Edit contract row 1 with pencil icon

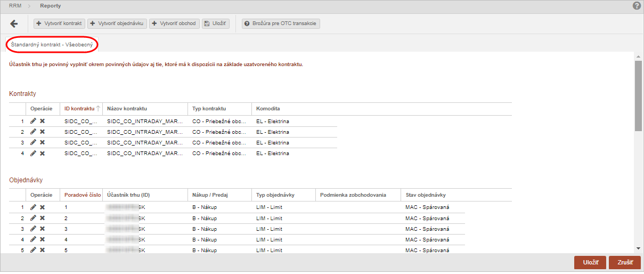(34, 122)
